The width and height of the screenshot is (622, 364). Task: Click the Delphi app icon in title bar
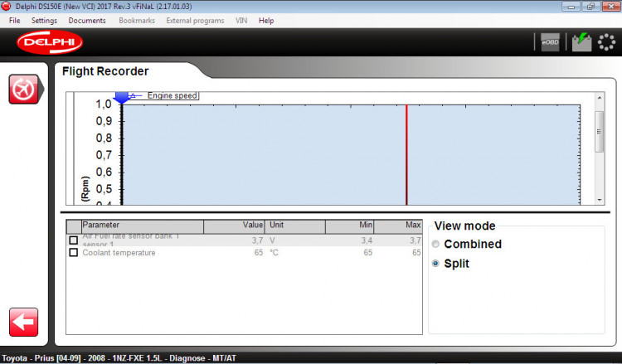(x=7, y=7)
